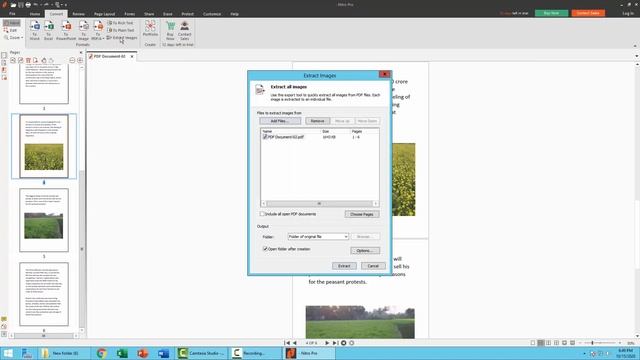
Task: Click Cancel in Extract Images dialog
Action: point(373,266)
